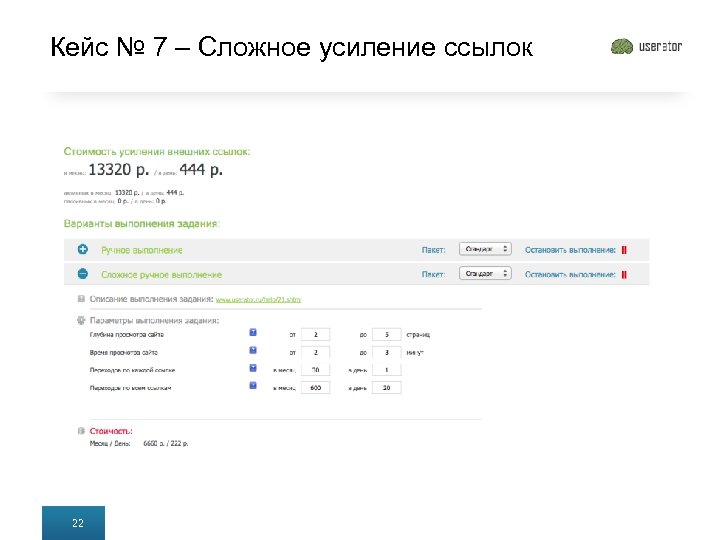The image size is (720, 540).
Task: Click all-links monthly field with 600
Action: [315, 388]
